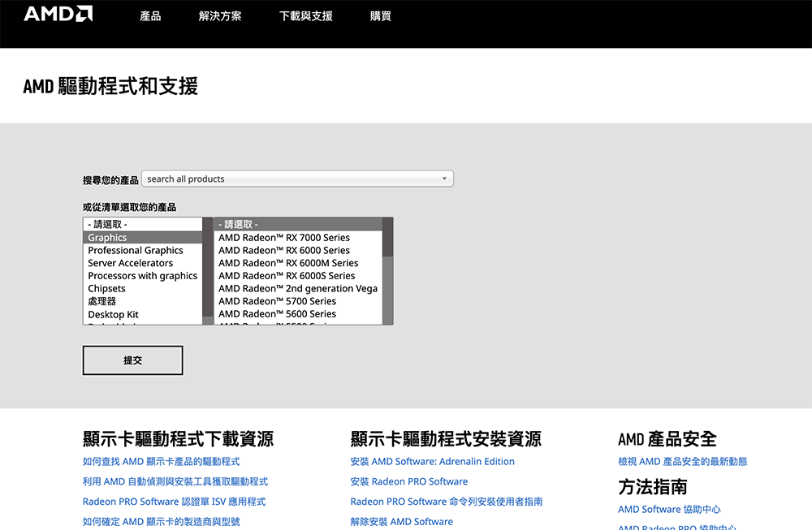Click the category list scrollbar

coord(208,271)
